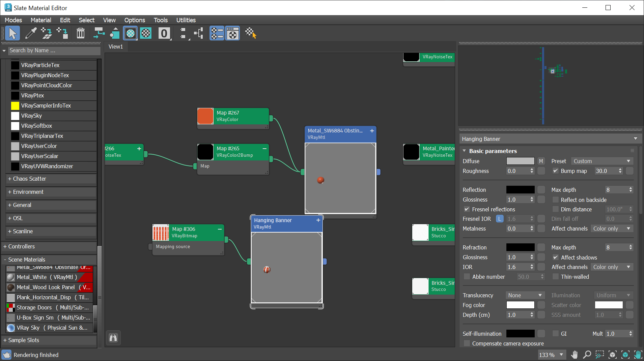Collapse Basic parameters rollout

464,151
